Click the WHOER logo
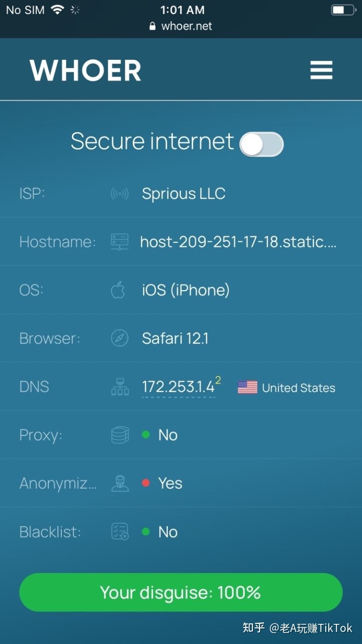Screen dimensions: 362x644 (85, 70)
